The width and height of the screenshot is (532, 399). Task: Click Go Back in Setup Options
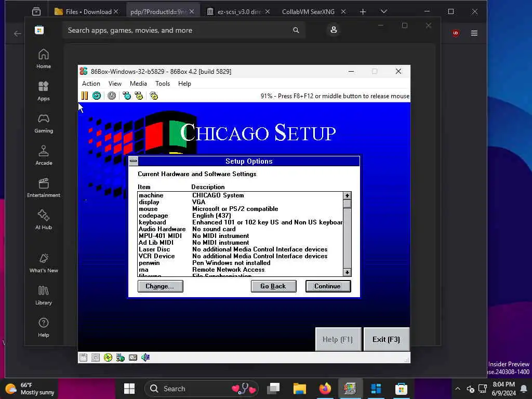click(x=273, y=286)
